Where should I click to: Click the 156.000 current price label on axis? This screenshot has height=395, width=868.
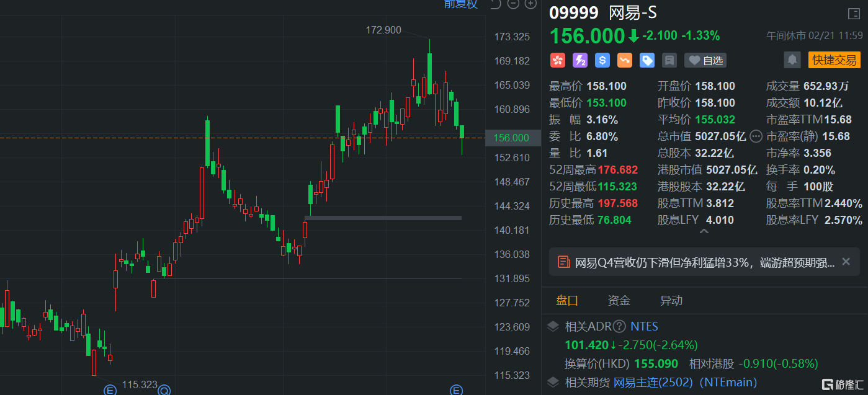click(511, 138)
